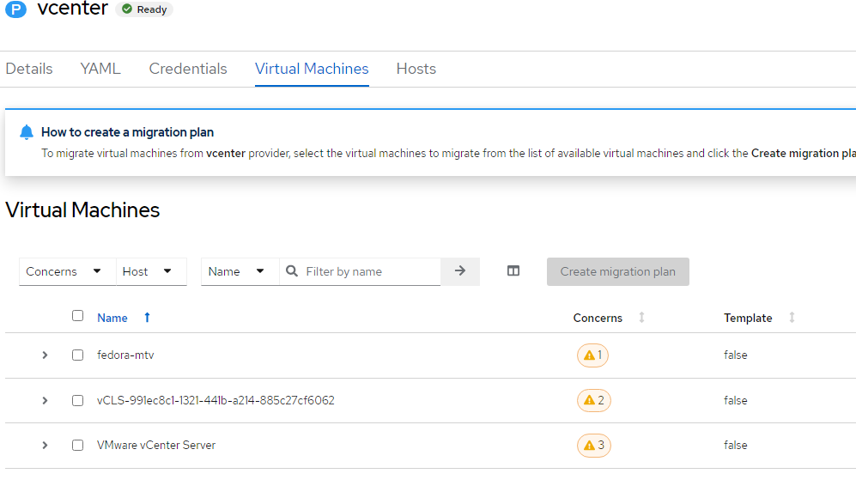Click the false Template value for vCLS VM

pos(735,400)
